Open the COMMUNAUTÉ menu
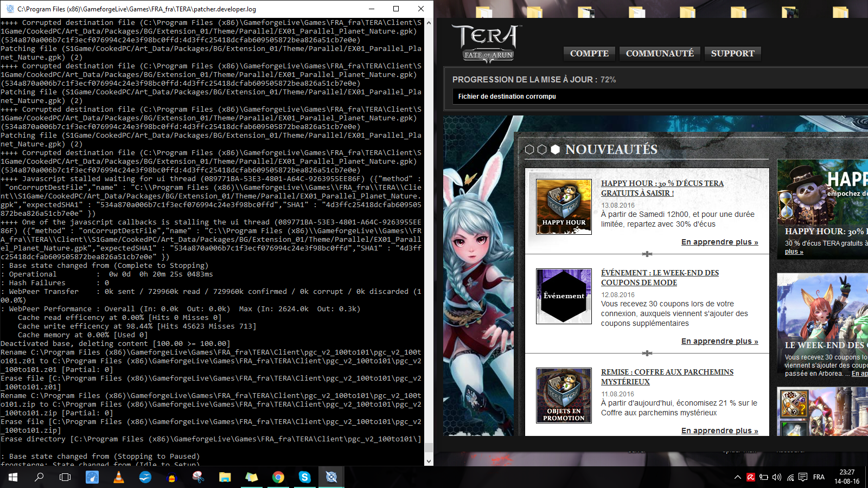 click(660, 53)
